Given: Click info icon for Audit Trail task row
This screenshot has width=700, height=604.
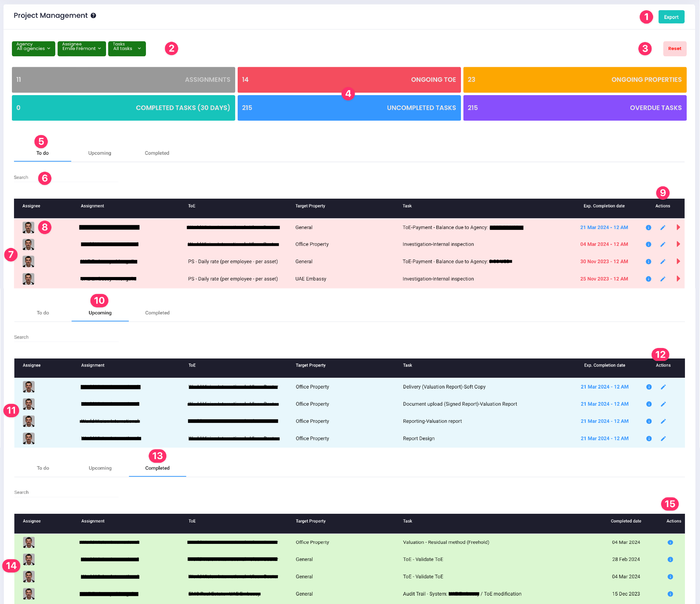Looking at the screenshot, I should [x=670, y=594].
